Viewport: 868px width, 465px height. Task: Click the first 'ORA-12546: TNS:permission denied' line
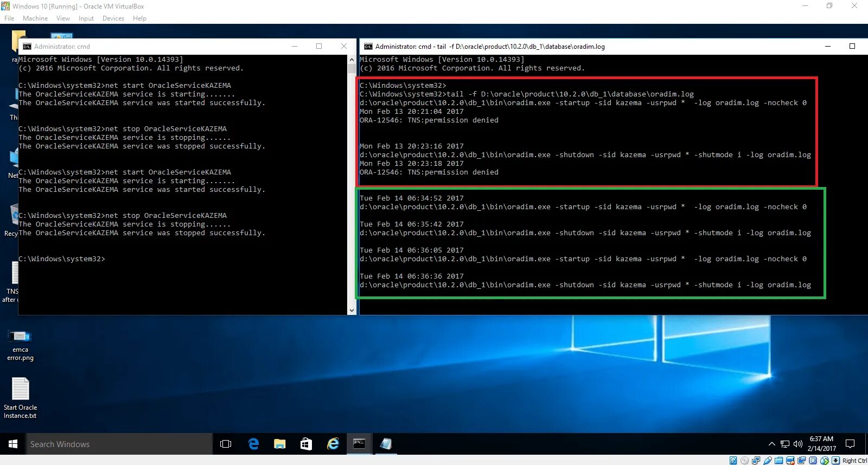(x=429, y=120)
